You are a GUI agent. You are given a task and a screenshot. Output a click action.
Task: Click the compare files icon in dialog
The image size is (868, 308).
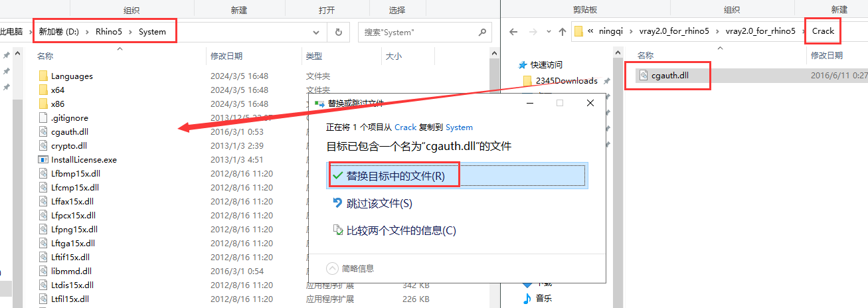(x=337, y=230)
